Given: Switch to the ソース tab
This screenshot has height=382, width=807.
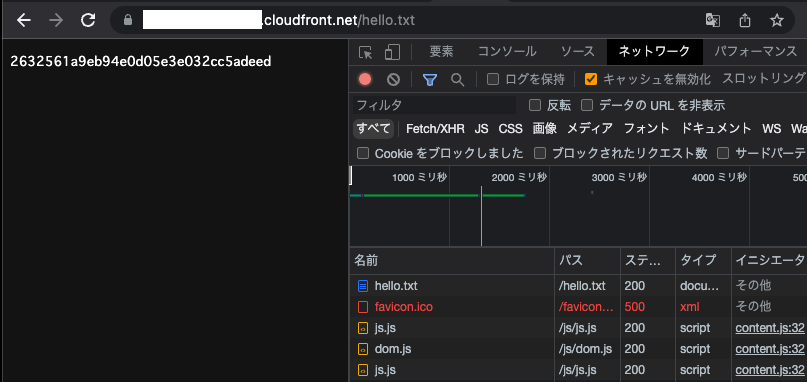Looking at the screenshot, I should [x=577, y=51].
